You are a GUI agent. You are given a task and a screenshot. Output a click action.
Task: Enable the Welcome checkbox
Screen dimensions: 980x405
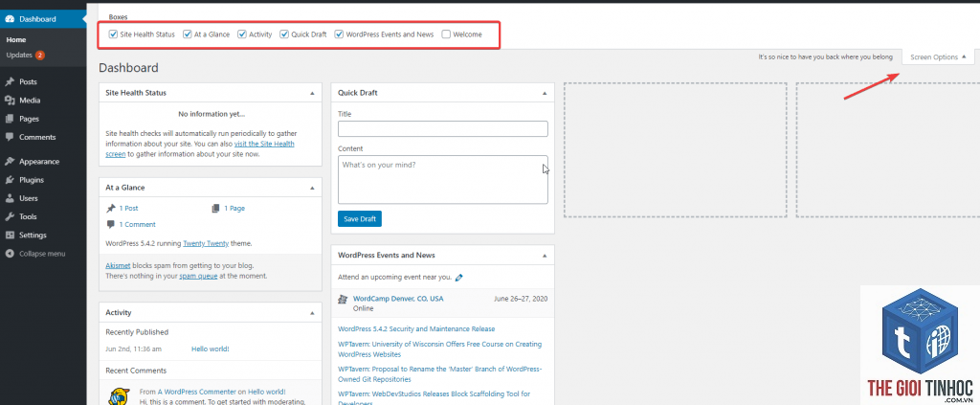[x=446, y=34]
